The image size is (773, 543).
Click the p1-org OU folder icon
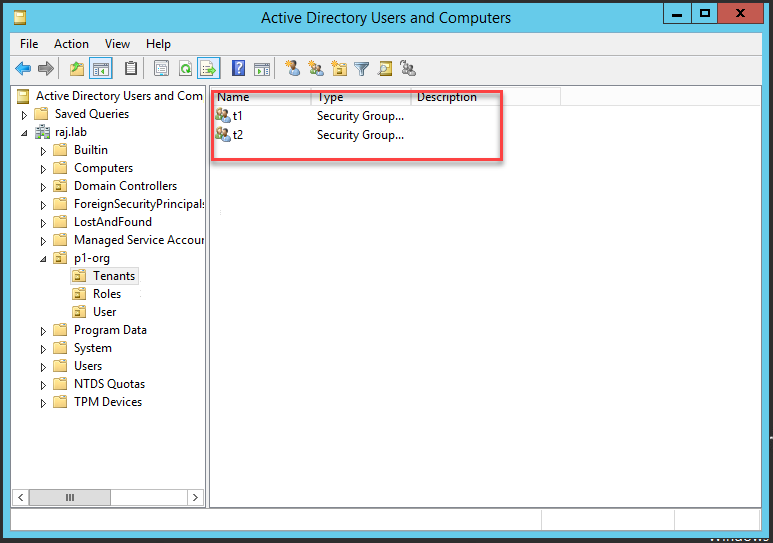(x=60, y=258)
